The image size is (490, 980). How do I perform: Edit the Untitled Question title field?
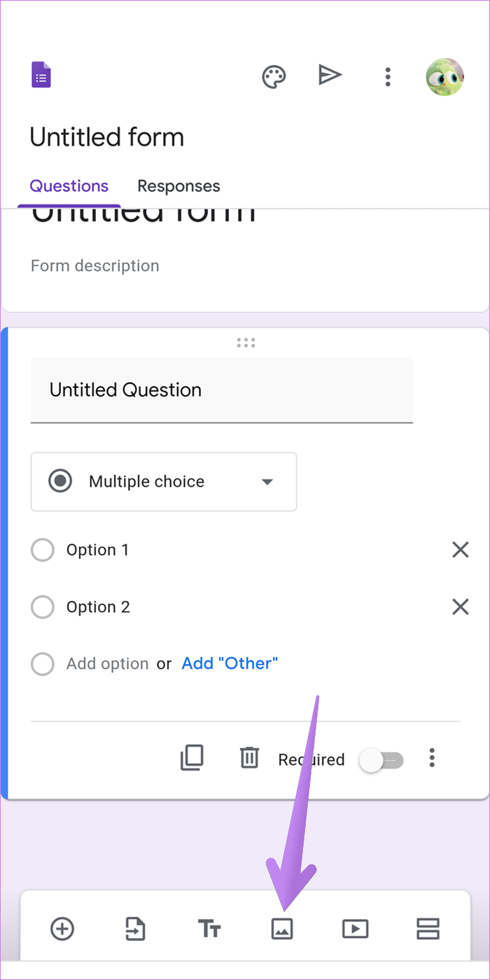click(221, 390)
